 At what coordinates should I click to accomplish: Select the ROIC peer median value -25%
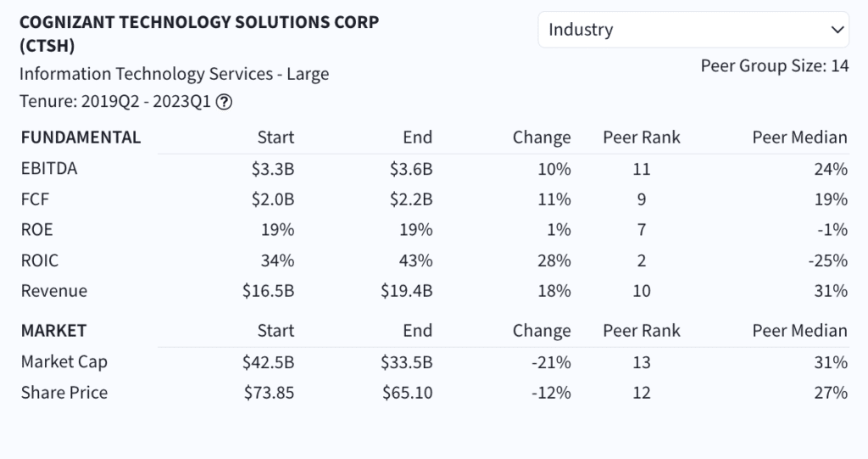827,260
